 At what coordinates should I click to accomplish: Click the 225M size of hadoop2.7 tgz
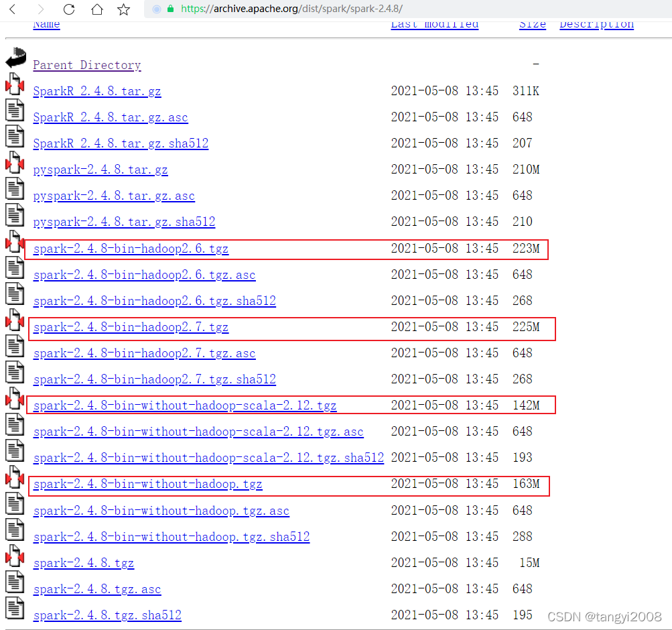click(x=526, y=327)
